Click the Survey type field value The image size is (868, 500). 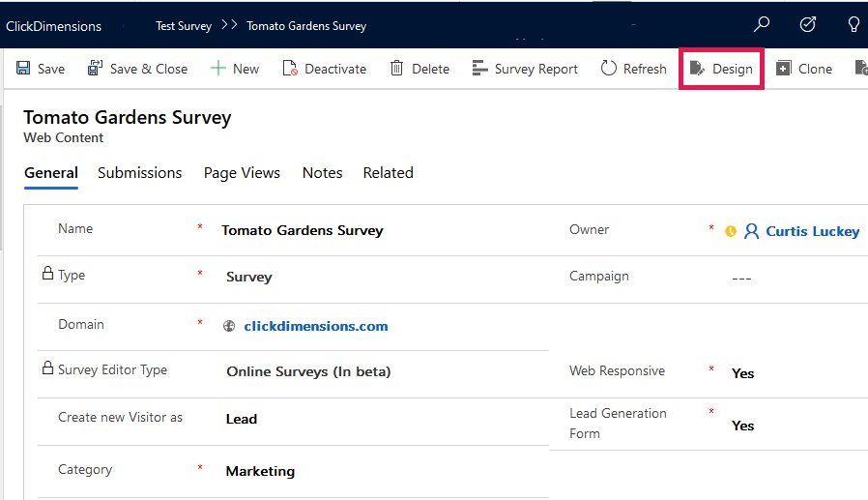[249, 277]
